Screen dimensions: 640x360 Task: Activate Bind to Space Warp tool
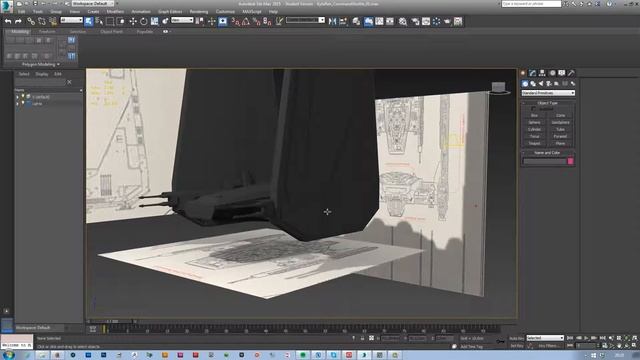[x=53, y=21]
